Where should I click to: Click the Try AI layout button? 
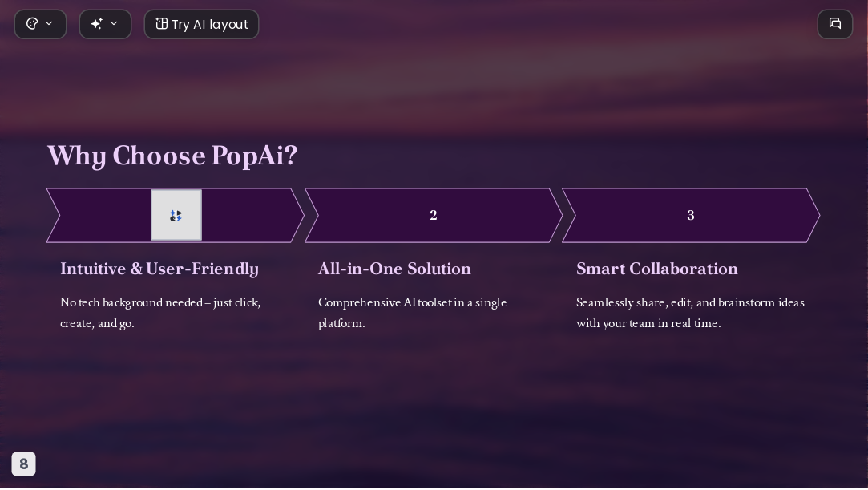tap(201, 24)
